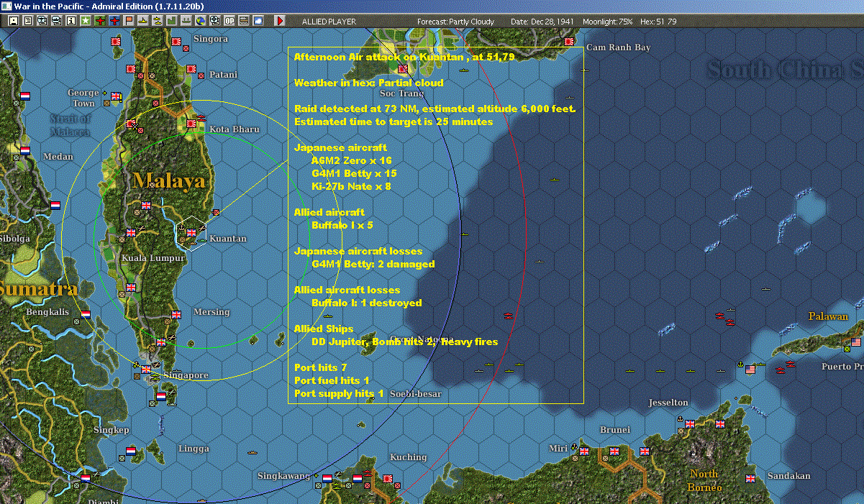Select Dutch flag base near Medan
This screenshot has height=504, width=864.
coord(26,151)
